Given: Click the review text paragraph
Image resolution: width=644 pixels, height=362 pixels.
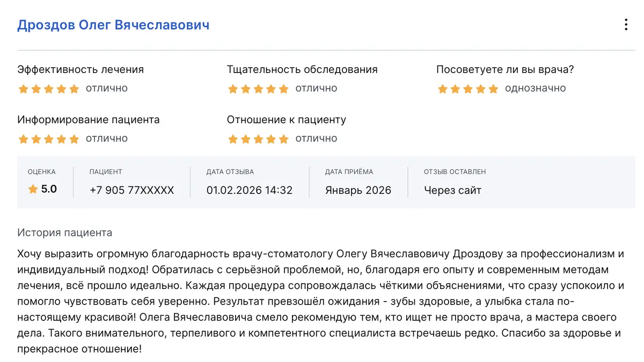Looking at the screenshot, I should [320, 301].
